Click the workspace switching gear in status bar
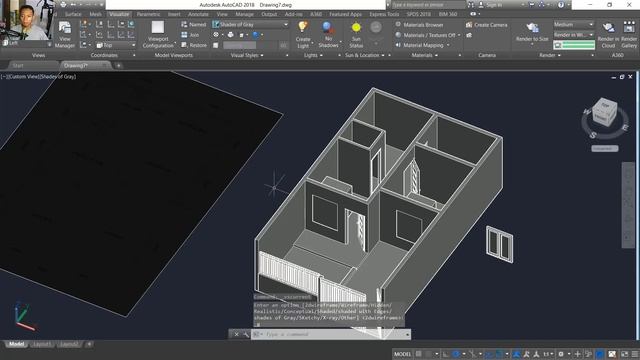 [561, 354]
